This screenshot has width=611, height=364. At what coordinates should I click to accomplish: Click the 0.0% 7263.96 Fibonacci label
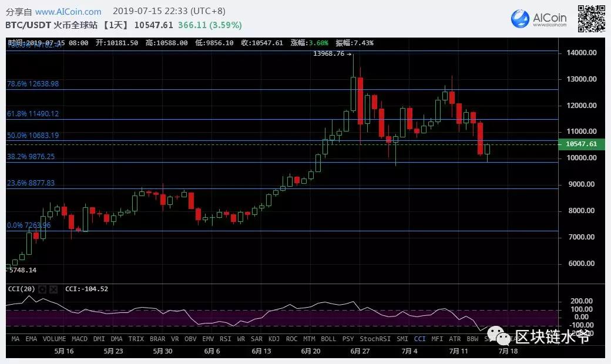point(29,225)
